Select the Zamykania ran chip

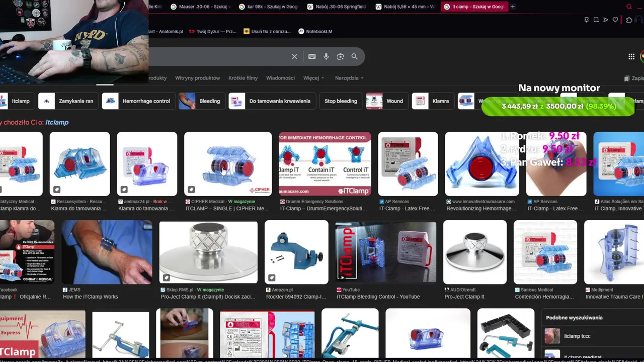click(68, 101)
